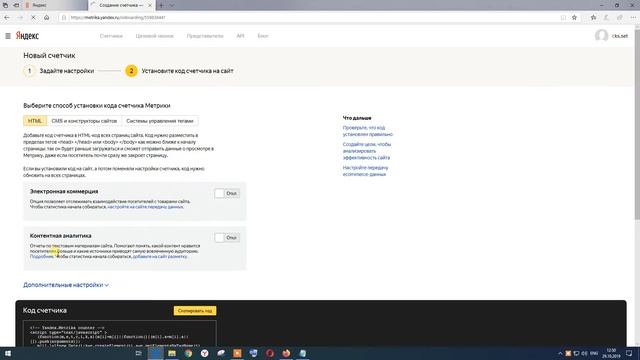This screenshot has width=640, height=360.
Task: Open the API page
Action: pos(240,36)
